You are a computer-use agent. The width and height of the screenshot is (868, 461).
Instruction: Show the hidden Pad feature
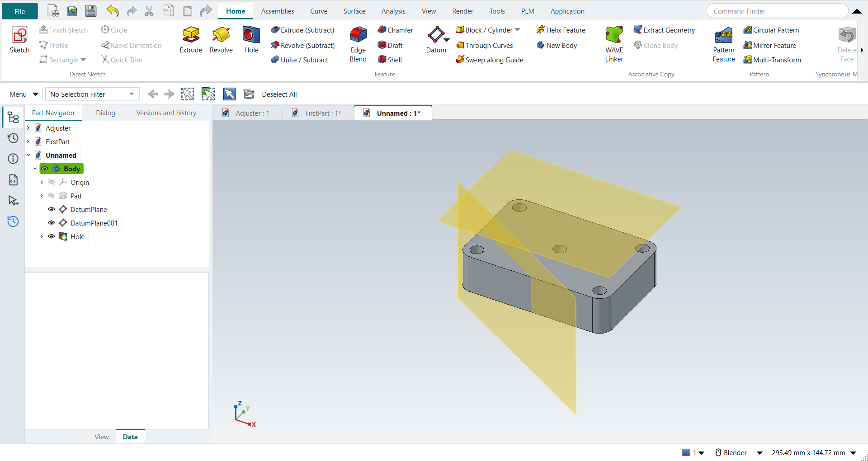(52, 196)
